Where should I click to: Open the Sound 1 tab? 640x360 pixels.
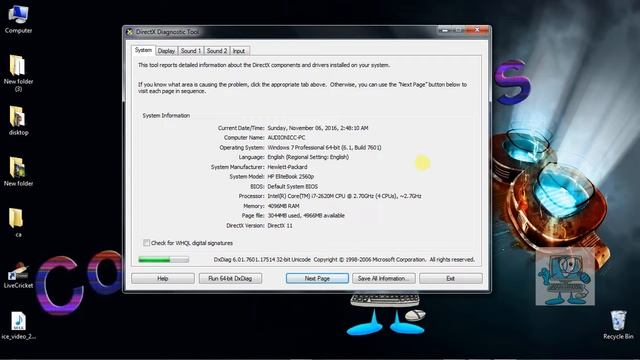tap(191, 51)
